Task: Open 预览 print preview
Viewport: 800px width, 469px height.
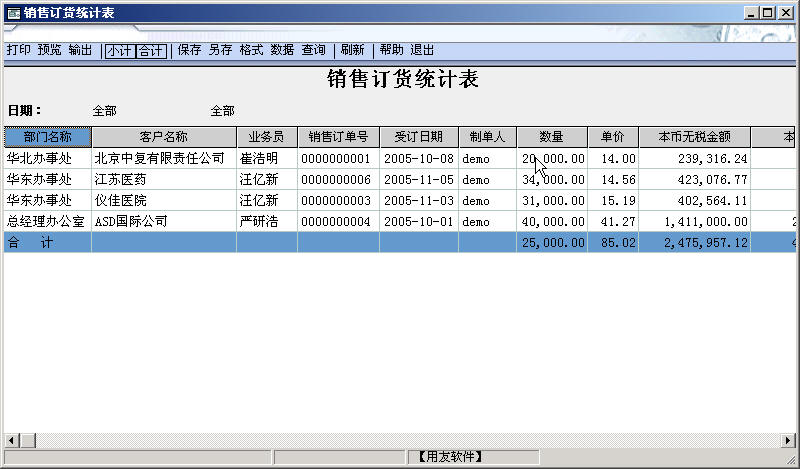Action: (49, 50)
